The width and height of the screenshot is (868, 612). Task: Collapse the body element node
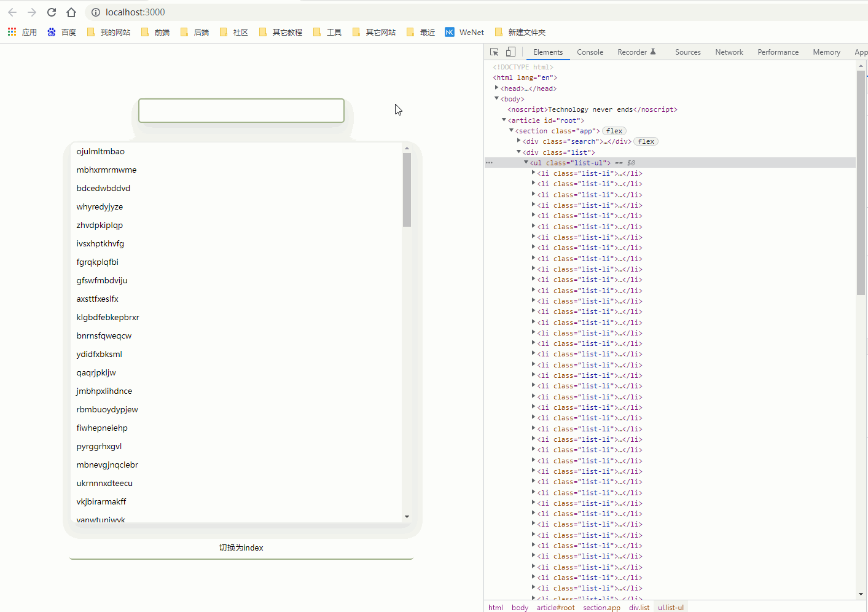(x=496, y=98)
